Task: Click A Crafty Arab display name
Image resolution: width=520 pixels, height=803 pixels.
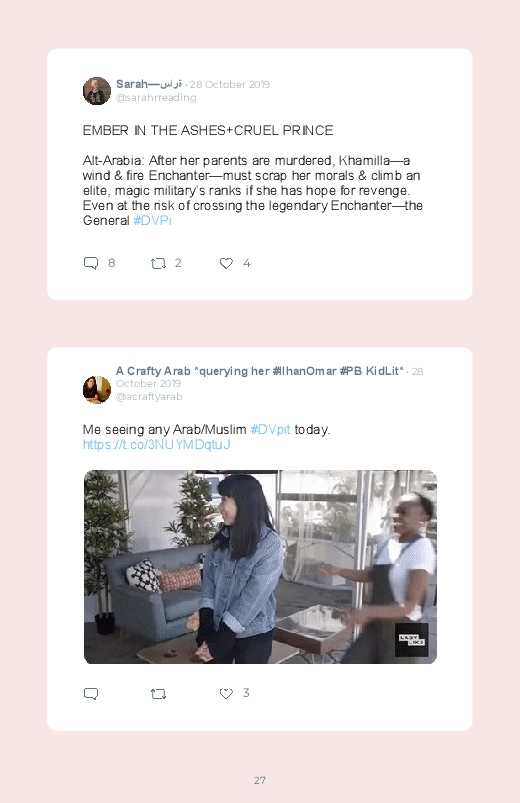Action: click(259, 371)
